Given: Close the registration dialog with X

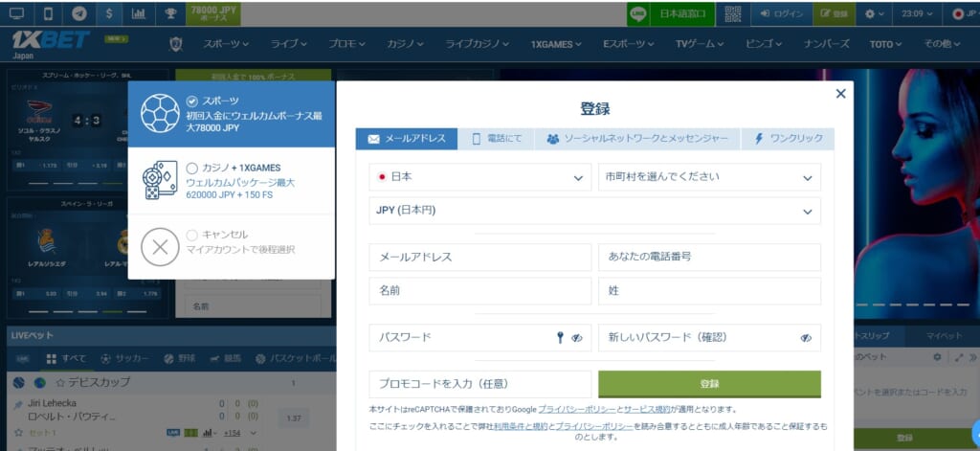Looking at the screenshot, I should click(840, 94).
